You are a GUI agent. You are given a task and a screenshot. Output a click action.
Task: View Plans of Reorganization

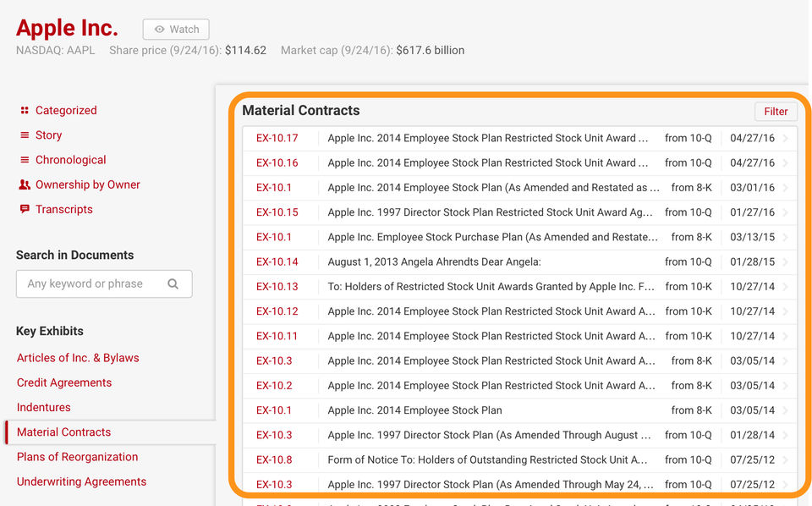coord(77,457)
